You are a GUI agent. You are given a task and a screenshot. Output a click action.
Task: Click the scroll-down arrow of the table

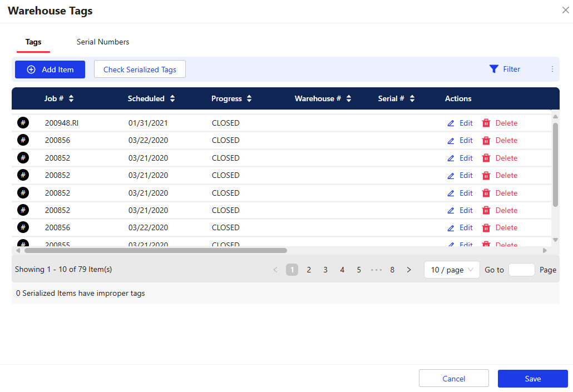pyautogui.click(x=555, y=240)
